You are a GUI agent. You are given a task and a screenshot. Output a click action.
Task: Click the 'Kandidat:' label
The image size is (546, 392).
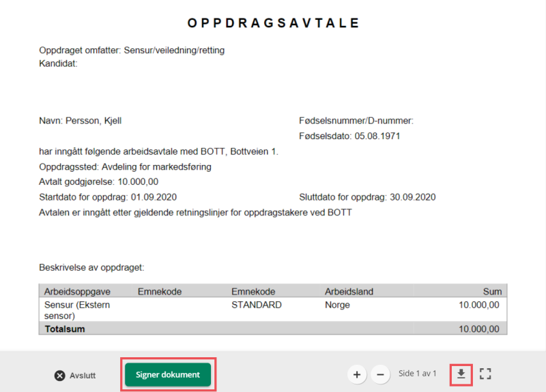(58, 63)
